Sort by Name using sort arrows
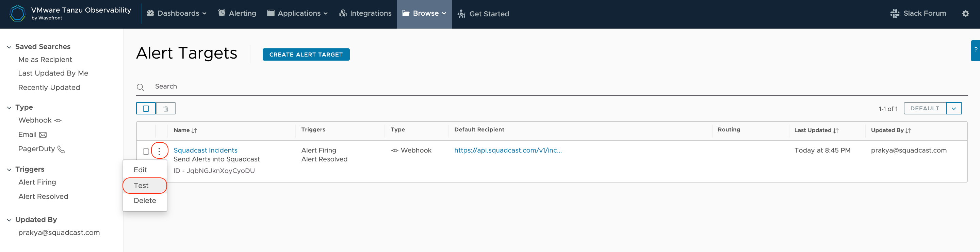The width and height of the screenshot is (980, 252). point(194,130)
